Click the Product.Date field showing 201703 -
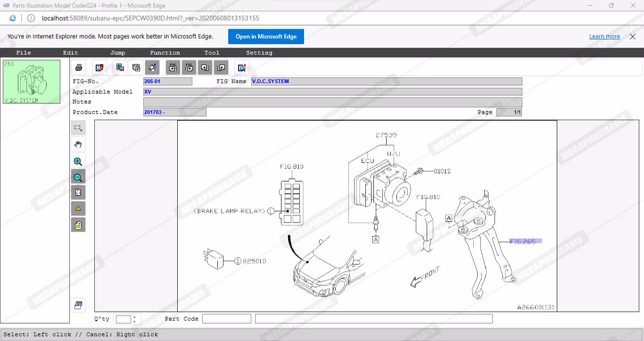 [175, 112]
